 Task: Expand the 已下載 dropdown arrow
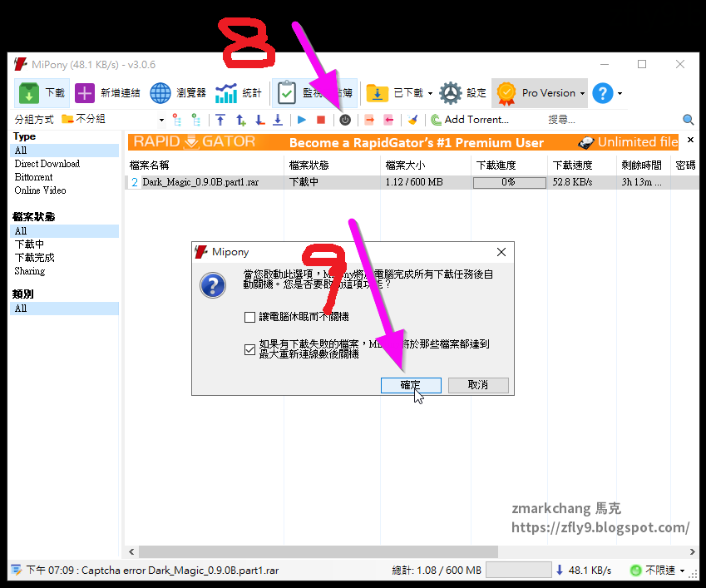430,94
